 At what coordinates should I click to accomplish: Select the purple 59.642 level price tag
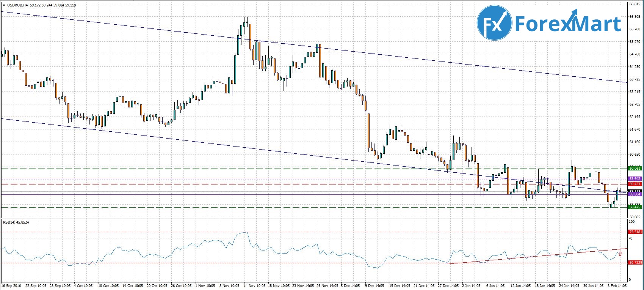tap(635, 178)
